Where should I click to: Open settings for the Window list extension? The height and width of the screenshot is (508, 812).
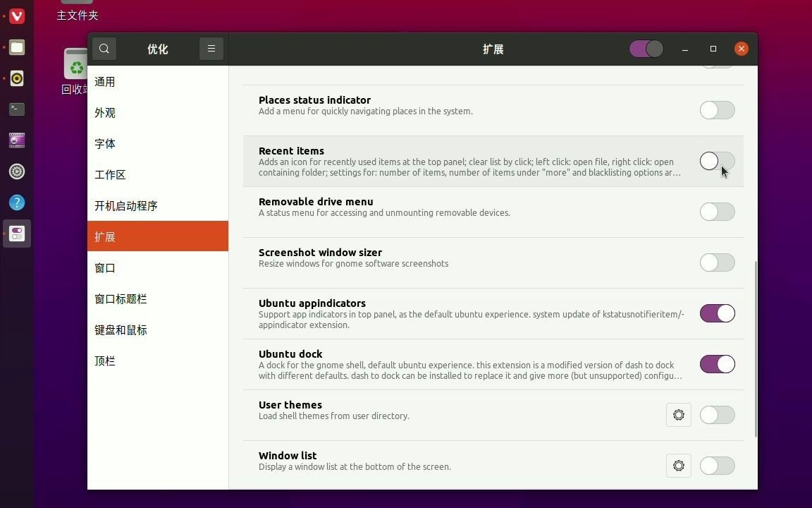678,466
